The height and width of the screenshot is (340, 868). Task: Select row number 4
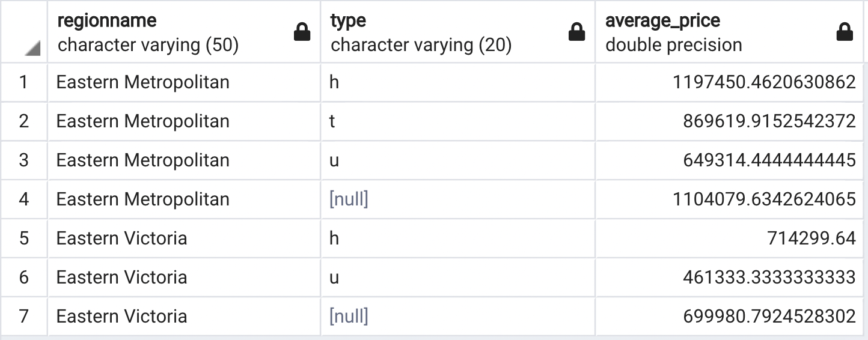click(23, 199)
